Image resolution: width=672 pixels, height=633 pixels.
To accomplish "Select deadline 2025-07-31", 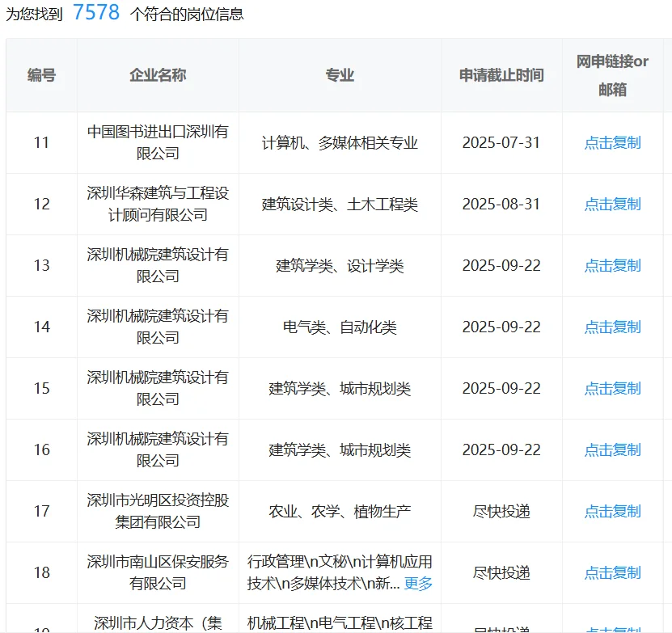I will (x=501, y=143).
